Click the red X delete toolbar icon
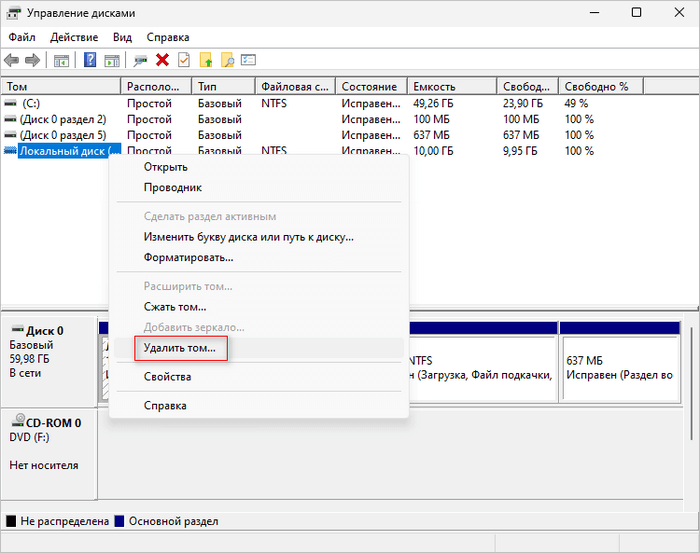The width and height of the screenshot is (700, 553). click(162, 61)
